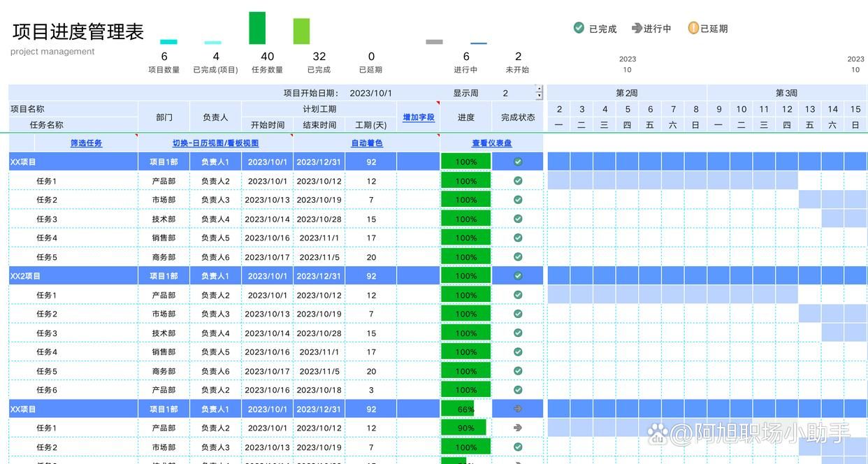The image size is (868, 464).
Task: Select the 显示周 value cell 2
Action: pos(505,93)
